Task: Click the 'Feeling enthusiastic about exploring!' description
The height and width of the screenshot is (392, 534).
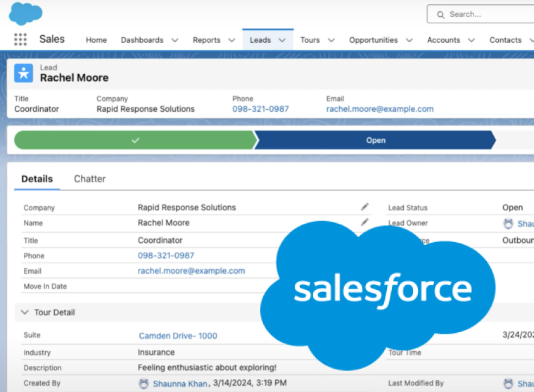Action: pos(207,367)
